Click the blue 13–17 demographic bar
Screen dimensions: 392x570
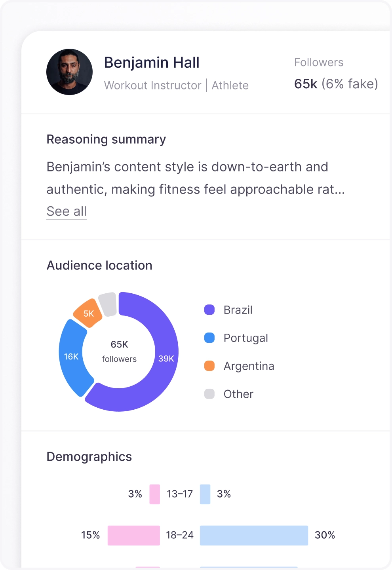click(205, 494)
